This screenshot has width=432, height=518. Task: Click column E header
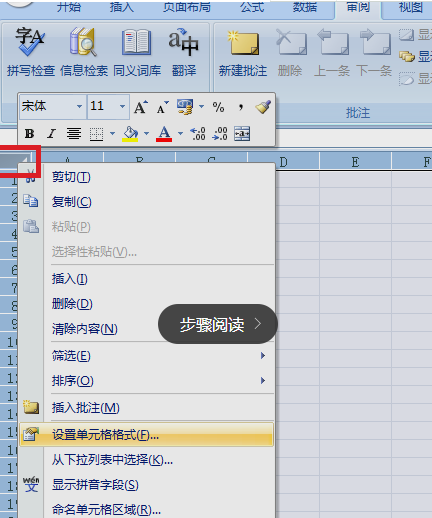(x=355, y=162)
